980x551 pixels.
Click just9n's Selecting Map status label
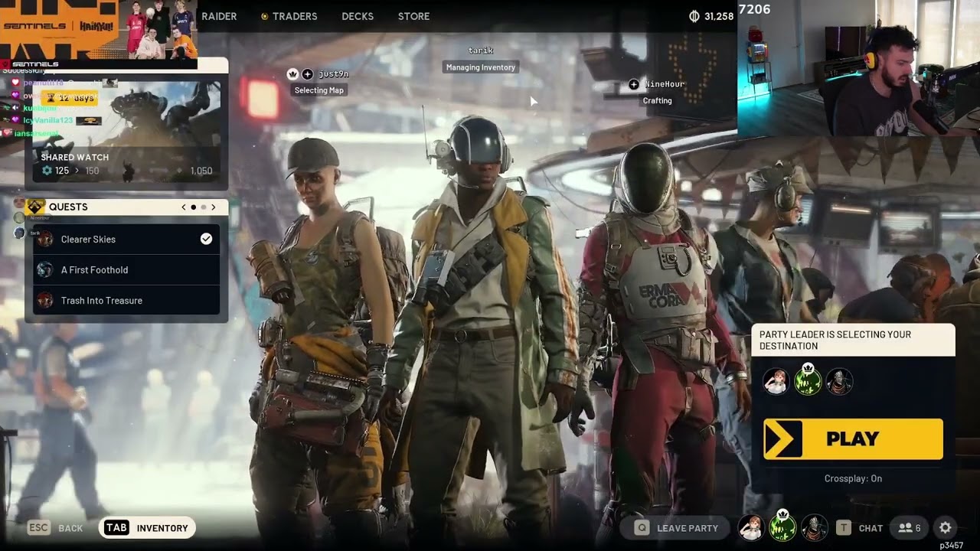point(319,90)
